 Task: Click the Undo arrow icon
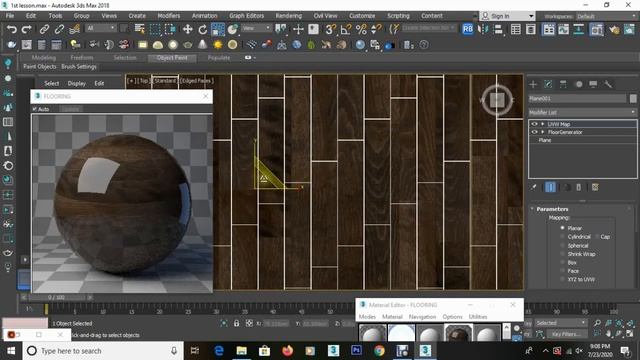pos(12,29)
